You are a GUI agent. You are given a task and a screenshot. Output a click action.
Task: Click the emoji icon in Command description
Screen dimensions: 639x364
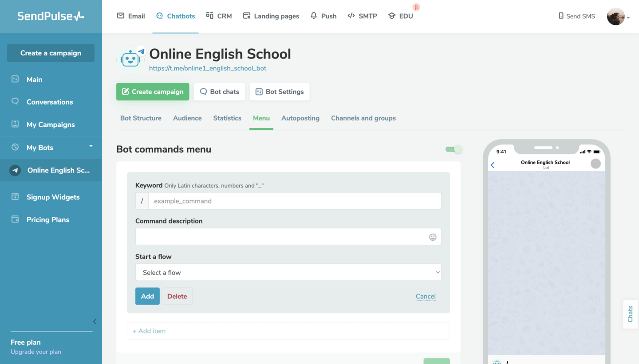(x=433, y=237)
